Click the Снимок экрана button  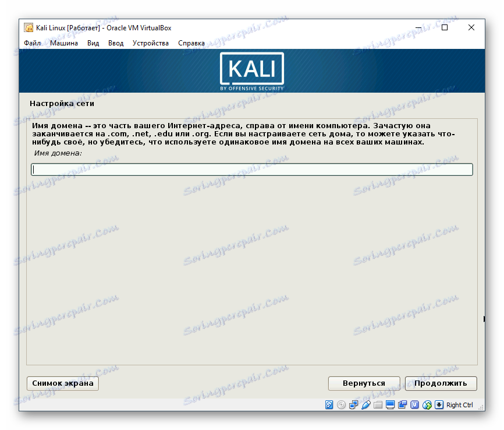click(x=63, y=383)
